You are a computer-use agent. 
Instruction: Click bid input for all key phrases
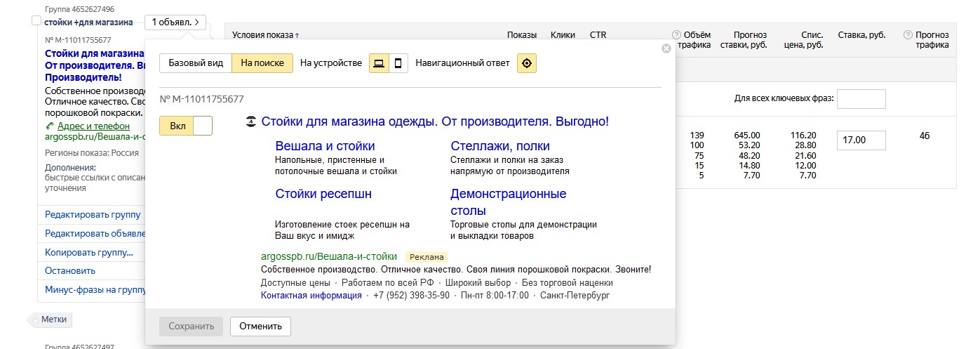click(x=861, y=99)
